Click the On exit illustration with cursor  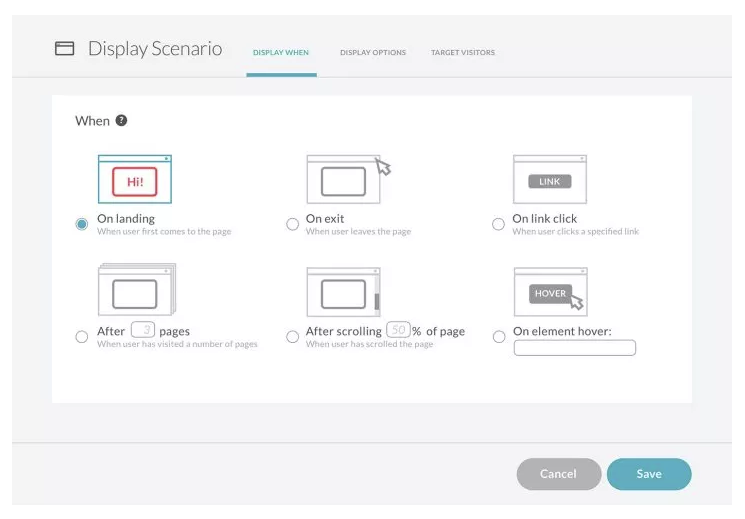point(348,179)
